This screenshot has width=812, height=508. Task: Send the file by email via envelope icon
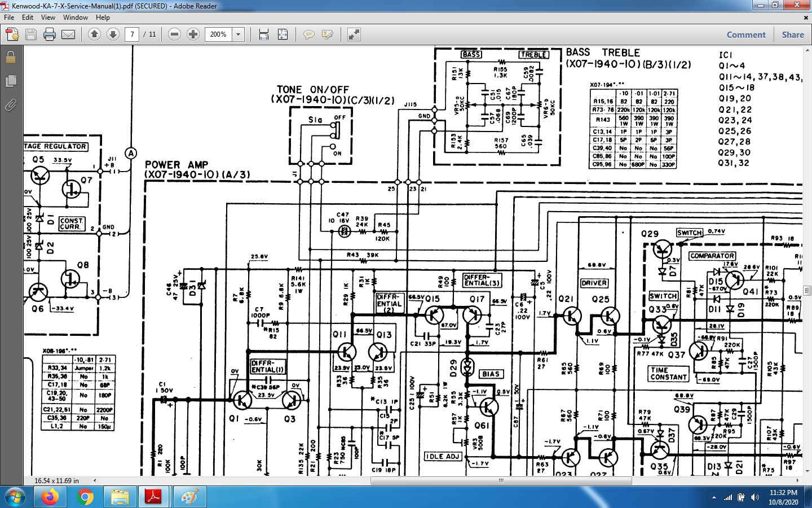tap(68, 34)
